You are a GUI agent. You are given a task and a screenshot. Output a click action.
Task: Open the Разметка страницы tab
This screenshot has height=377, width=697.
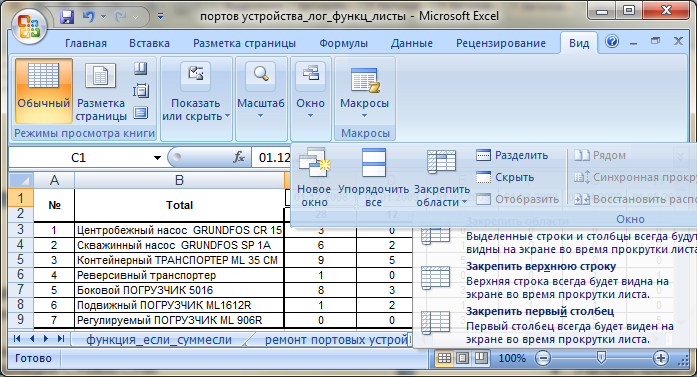(x=244, y=43)
